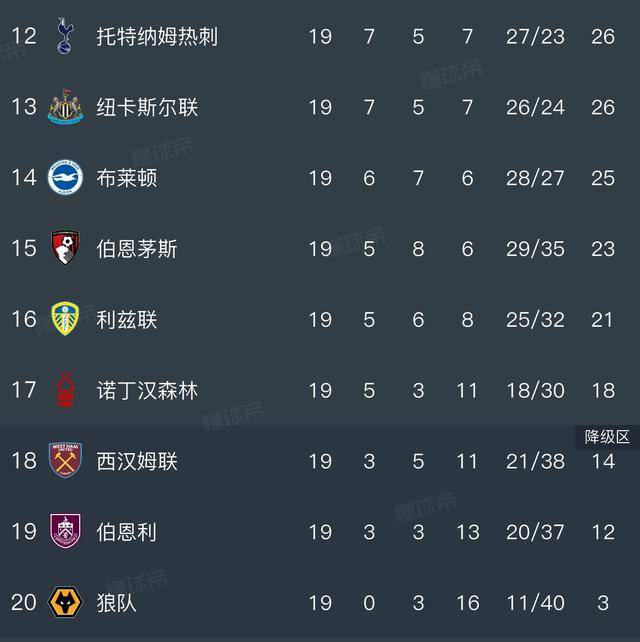Click the Tottenham Hotspur club crest
The height and width of the screenshot is (642, 640).
[65, 36]
